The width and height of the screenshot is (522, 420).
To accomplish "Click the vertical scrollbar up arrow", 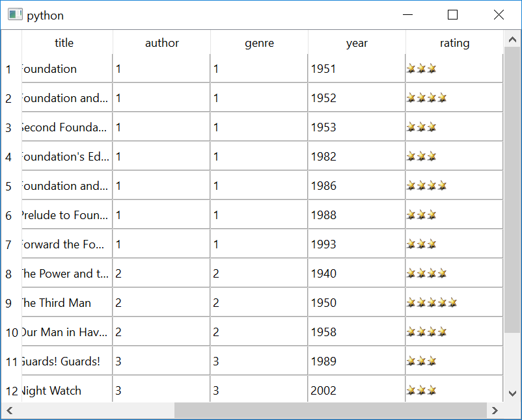I will tap(512, 39).
